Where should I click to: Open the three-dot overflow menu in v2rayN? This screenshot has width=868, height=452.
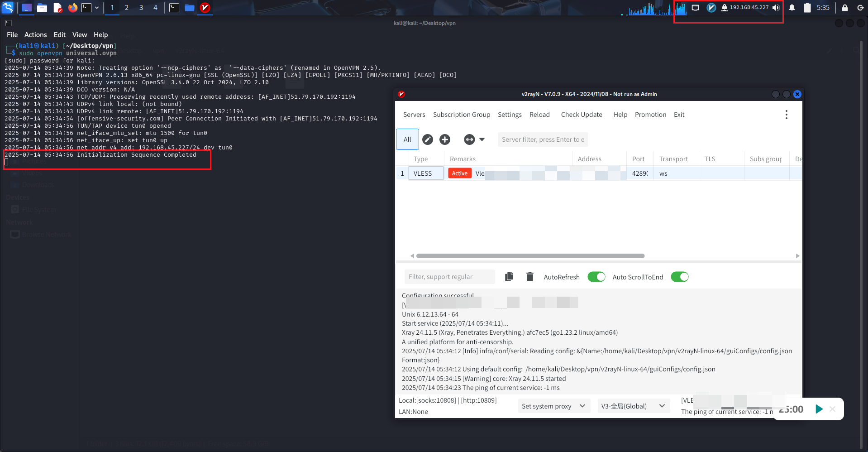pyautogui.click(x=787, y=115)
